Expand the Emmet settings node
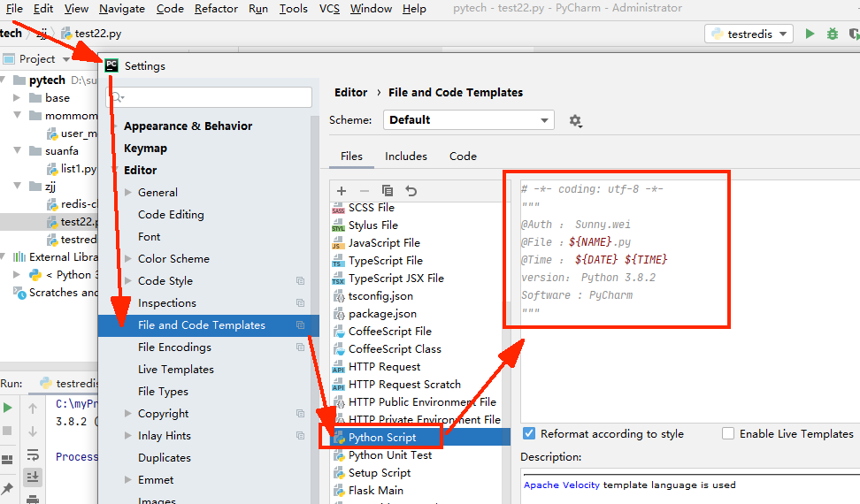The image size is (860, 504). (x=127, y=480)
